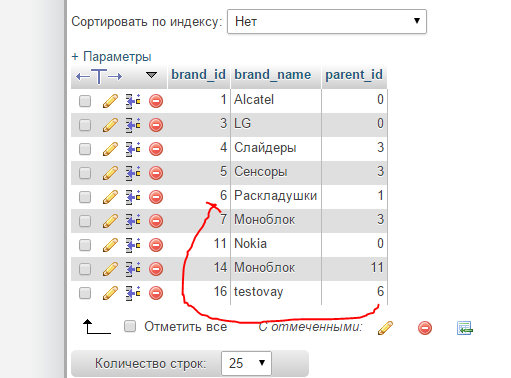Delete the testovay row

156,293
